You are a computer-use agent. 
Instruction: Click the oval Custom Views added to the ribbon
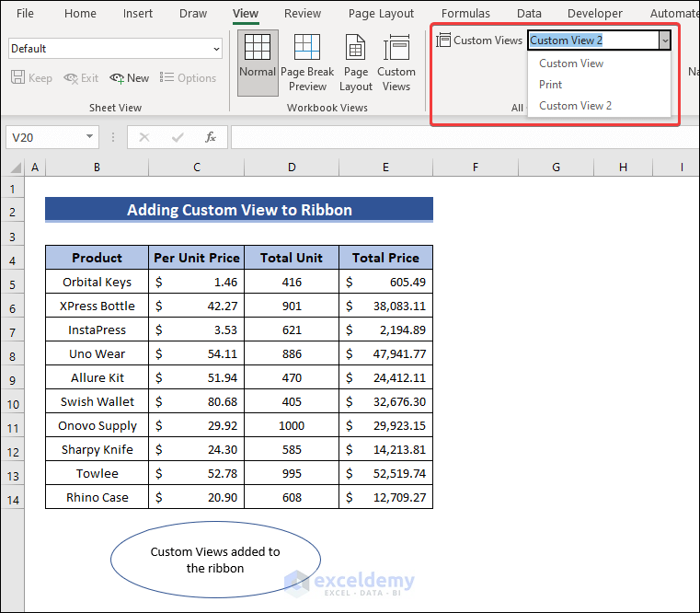215,560
